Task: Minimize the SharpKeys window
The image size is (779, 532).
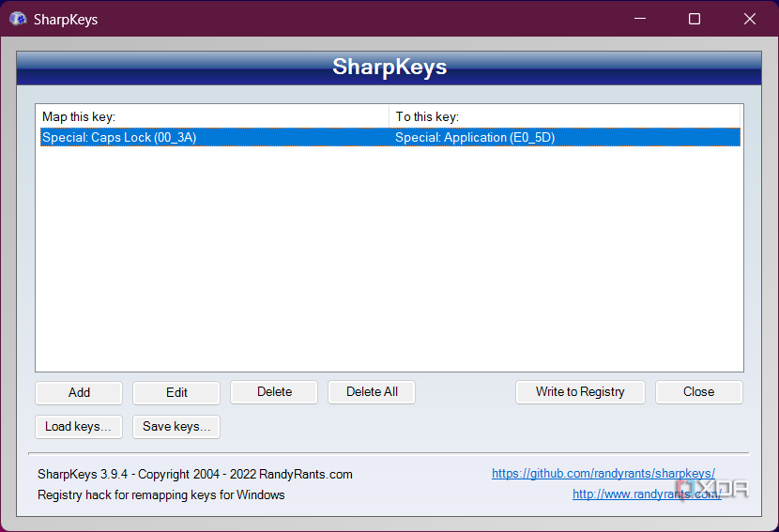Action: pyautogui.click(x=640, y=19)
